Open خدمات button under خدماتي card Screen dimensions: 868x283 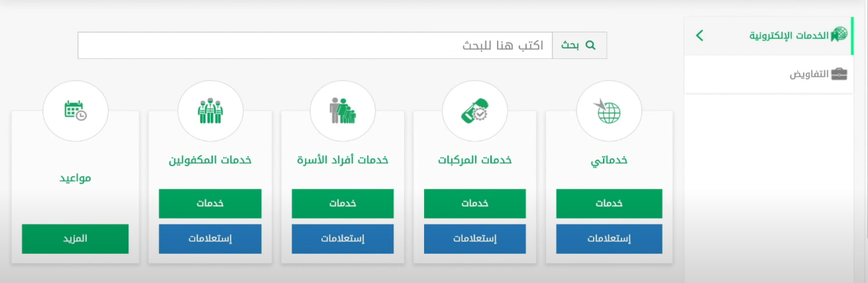[x=609, y=203]
